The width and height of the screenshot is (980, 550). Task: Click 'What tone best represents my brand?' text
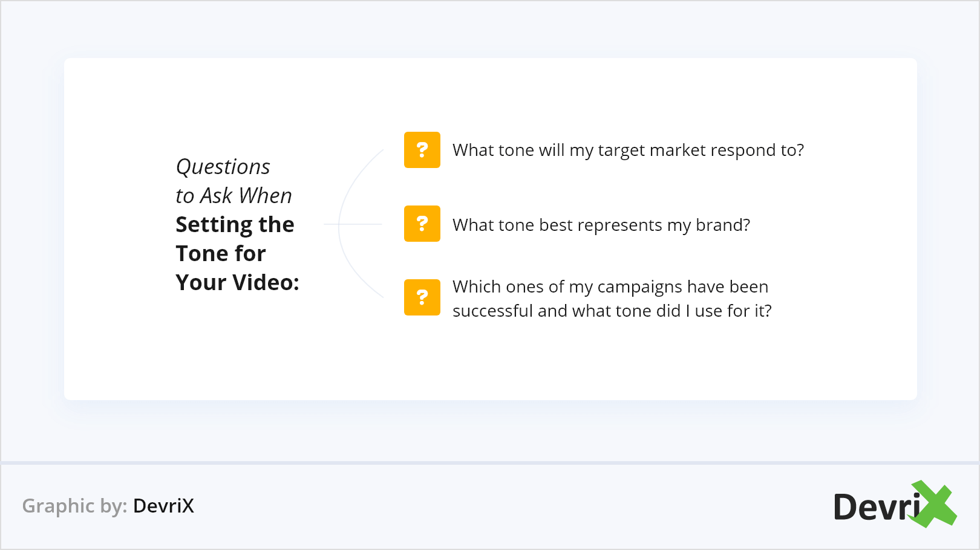601,225
